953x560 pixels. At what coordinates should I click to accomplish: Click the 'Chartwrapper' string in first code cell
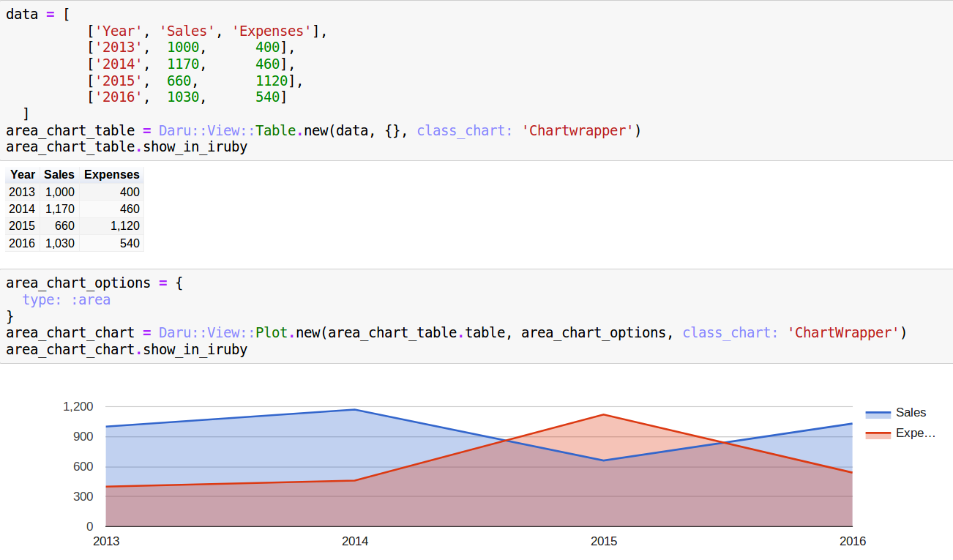[x=577, y=130]
